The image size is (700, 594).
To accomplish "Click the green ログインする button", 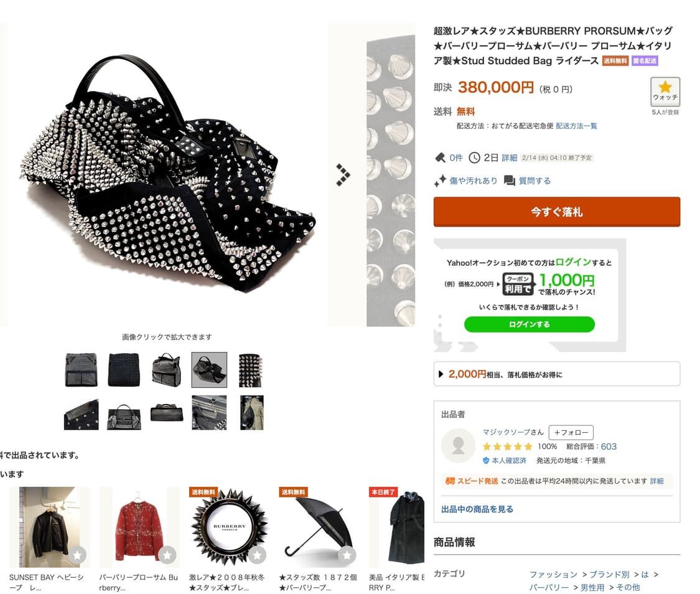I will pos(530,324).
